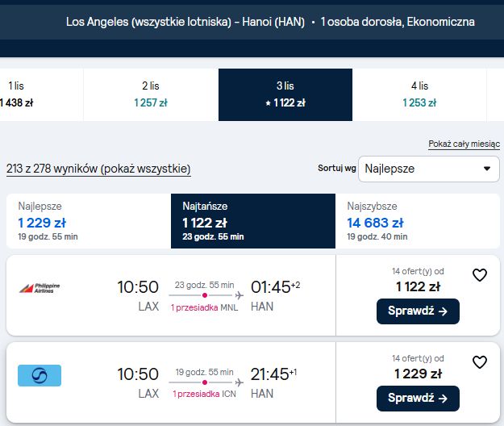Choose the 1 lis date at 1 438 zł
Screen dimensions: 504x426
[x=41, y=94]
